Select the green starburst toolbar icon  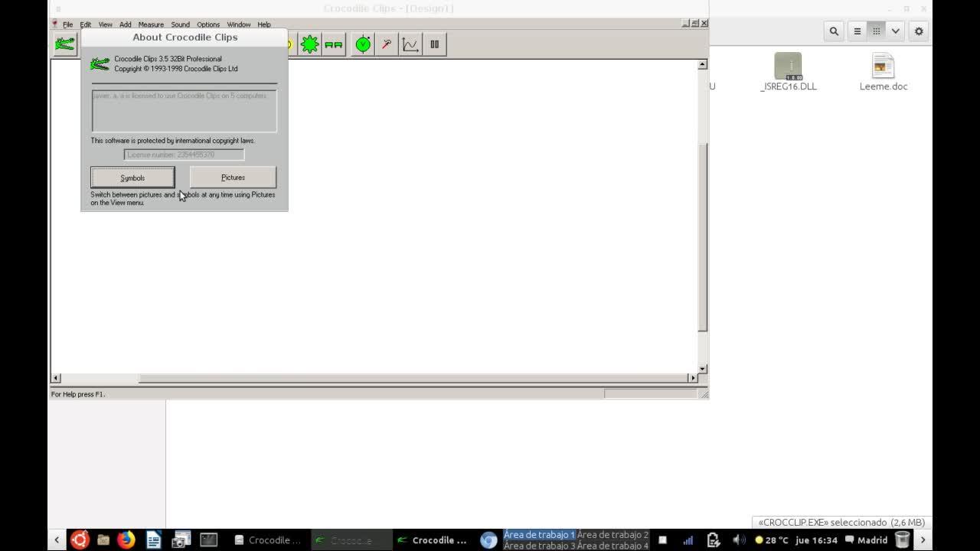[x=310, y=44]
